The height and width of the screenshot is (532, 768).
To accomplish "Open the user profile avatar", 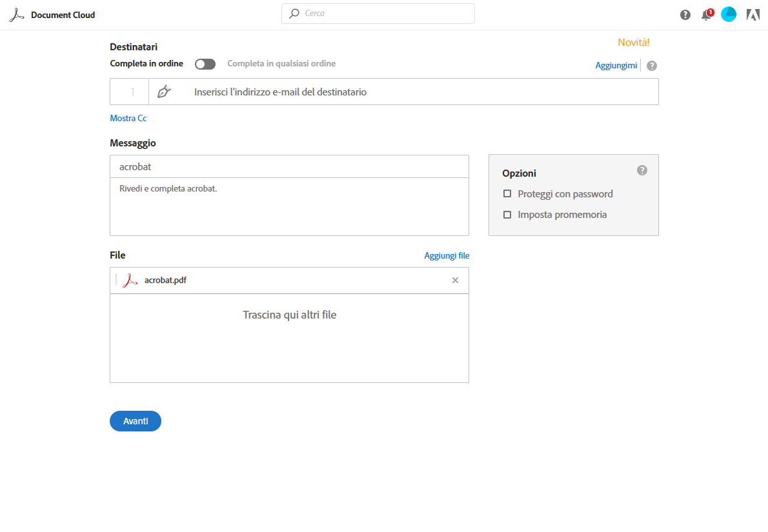I will pyautogui.click(x=729, y=14).
